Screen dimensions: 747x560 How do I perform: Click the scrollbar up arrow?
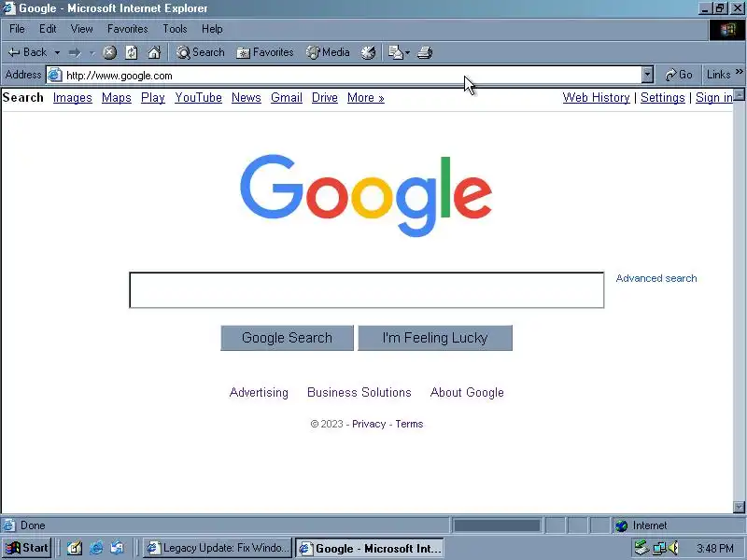pos(739,94)
